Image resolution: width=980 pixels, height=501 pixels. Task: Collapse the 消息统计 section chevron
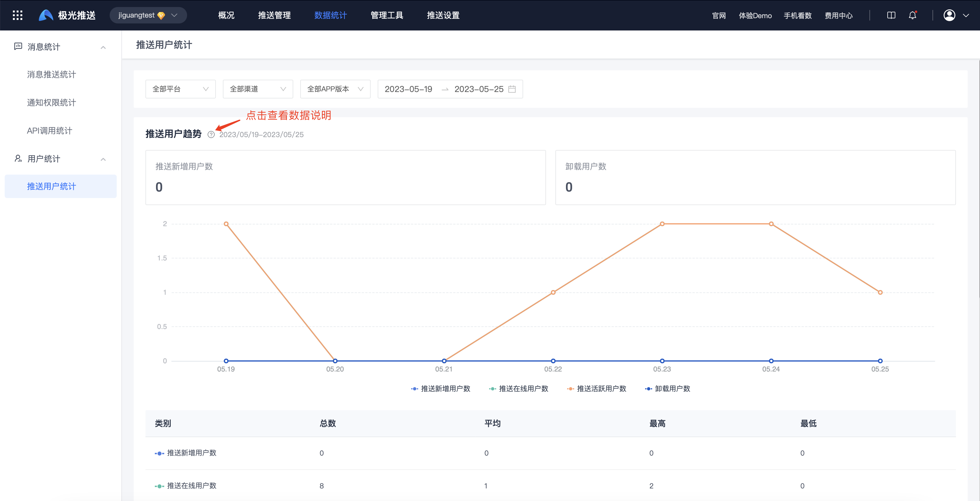pos(103,47)
